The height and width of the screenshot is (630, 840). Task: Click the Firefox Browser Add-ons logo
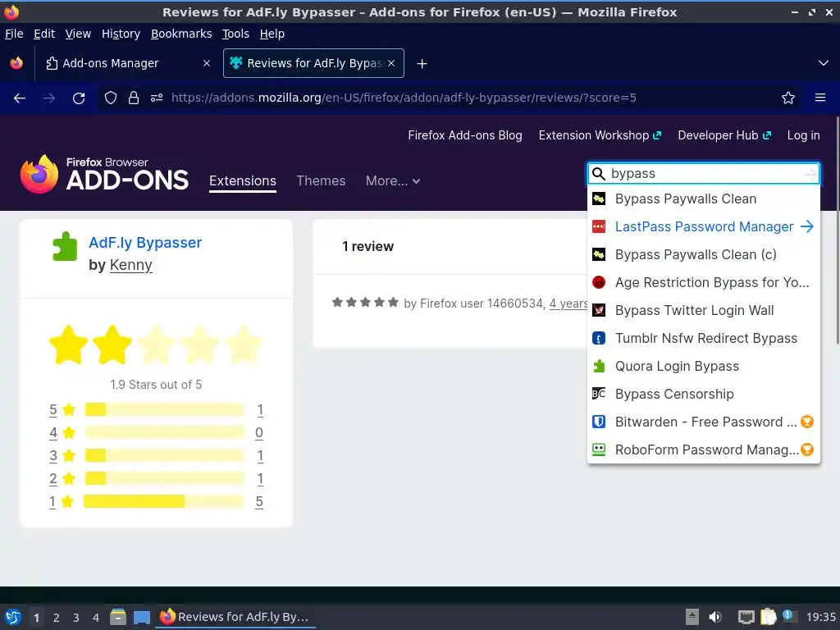point(104,174)
